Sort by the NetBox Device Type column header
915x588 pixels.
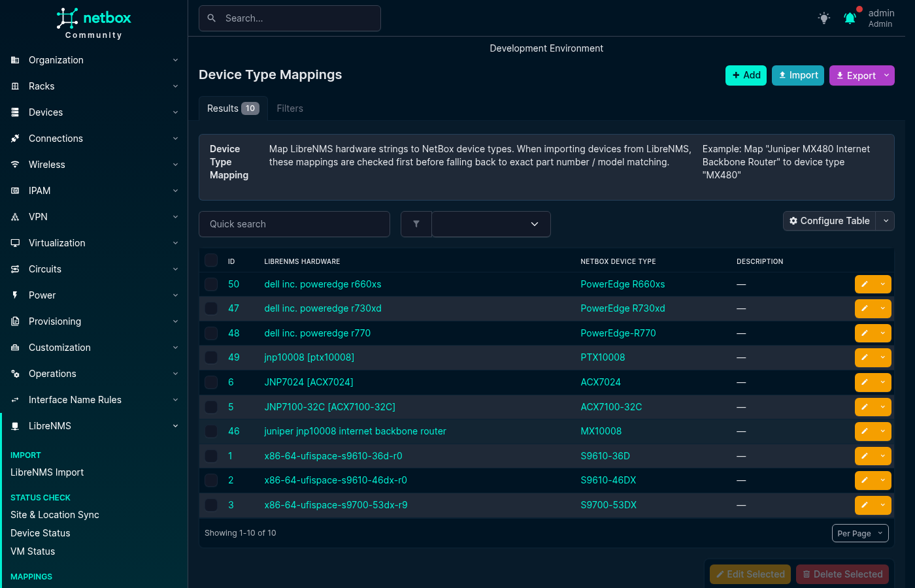coord(618,261)
